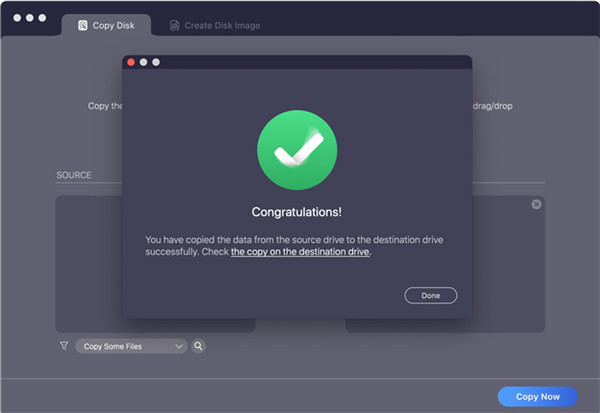Click the SOURCE section label

click(x=73, y=176)
